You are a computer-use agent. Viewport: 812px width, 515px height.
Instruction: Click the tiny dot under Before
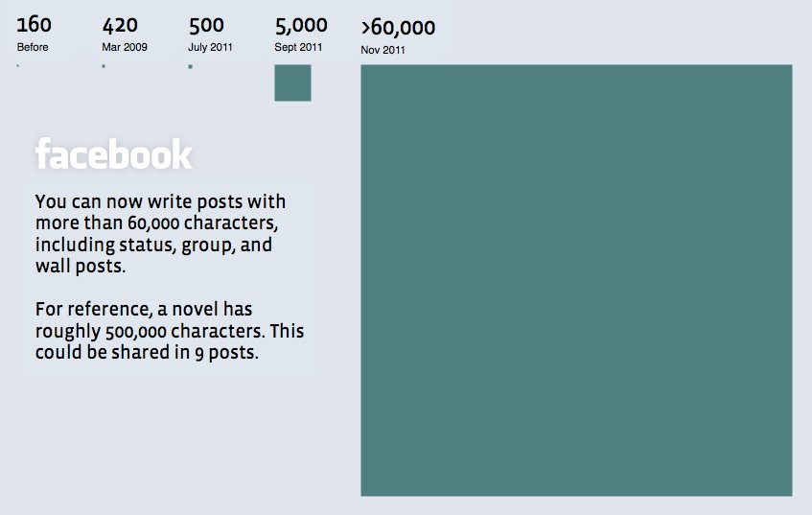[x=18, y=65]
